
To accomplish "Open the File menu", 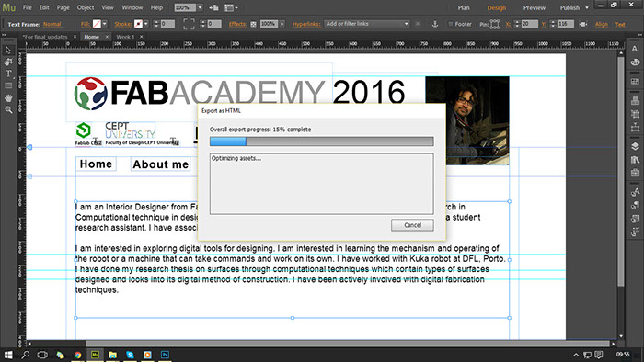I will point(27,7).
